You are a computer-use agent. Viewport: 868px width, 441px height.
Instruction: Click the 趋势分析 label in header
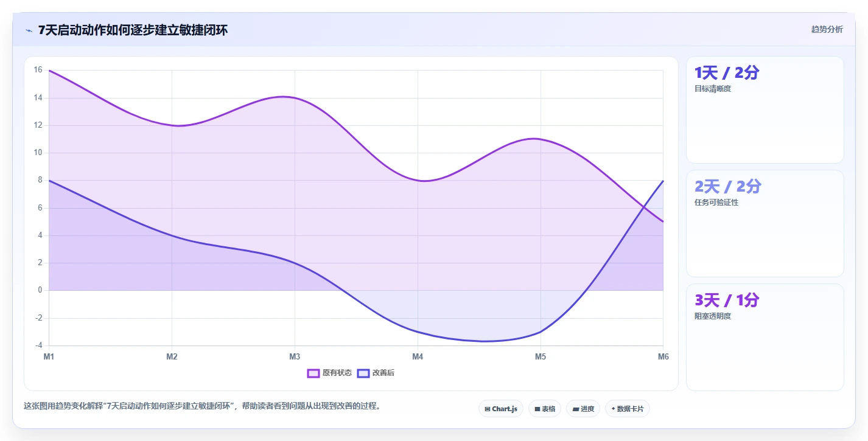(x=827, y=29)
